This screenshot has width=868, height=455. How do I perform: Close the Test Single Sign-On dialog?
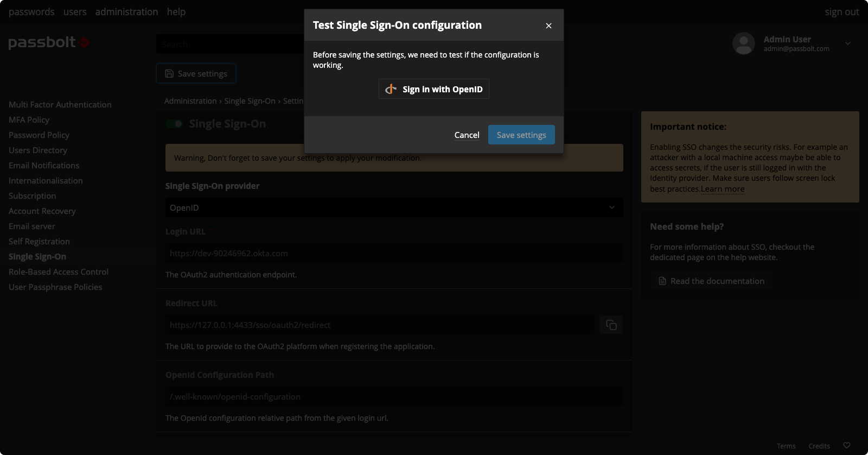pyautogui.click(x=548, y=26)
